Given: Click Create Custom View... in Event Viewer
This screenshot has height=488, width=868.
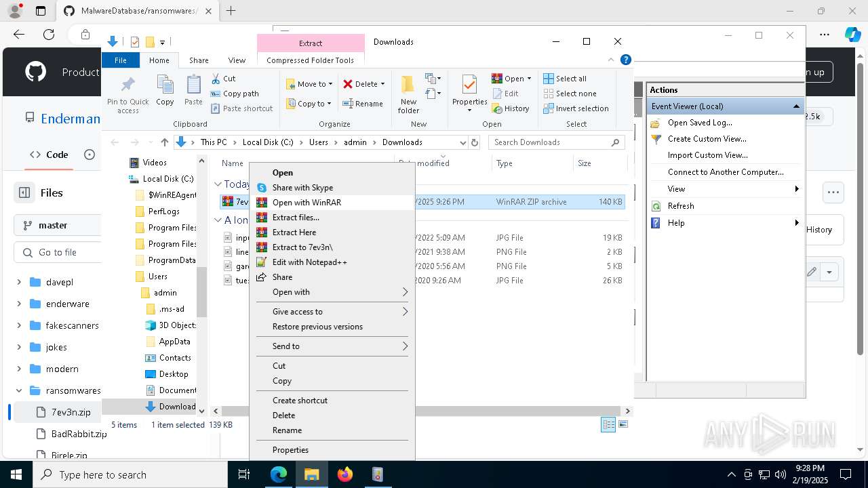Looking at the screenshot, I should 707,139.
